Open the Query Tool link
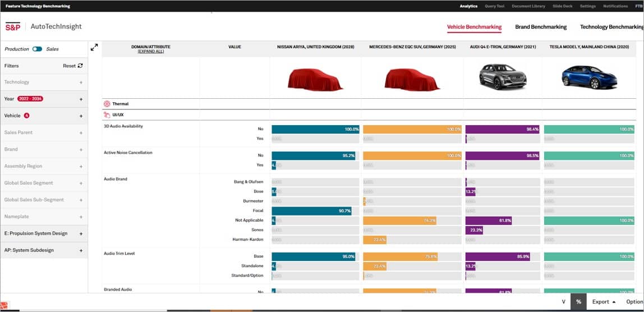This screenshot has height=312, width=644. [494, 6]
